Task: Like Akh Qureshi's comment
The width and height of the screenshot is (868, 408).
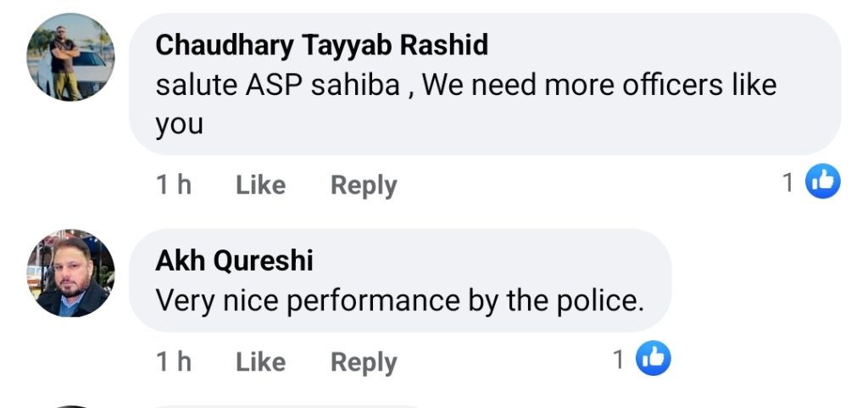Action: [x=260, y=362]
